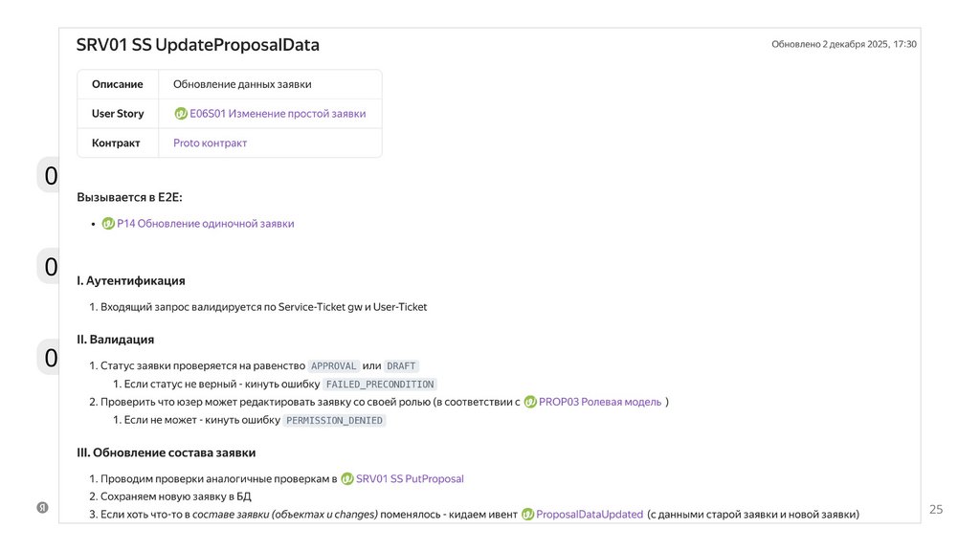980x551 pixels.
Task: Click the DRAFT code label
Action: [402, 366]
